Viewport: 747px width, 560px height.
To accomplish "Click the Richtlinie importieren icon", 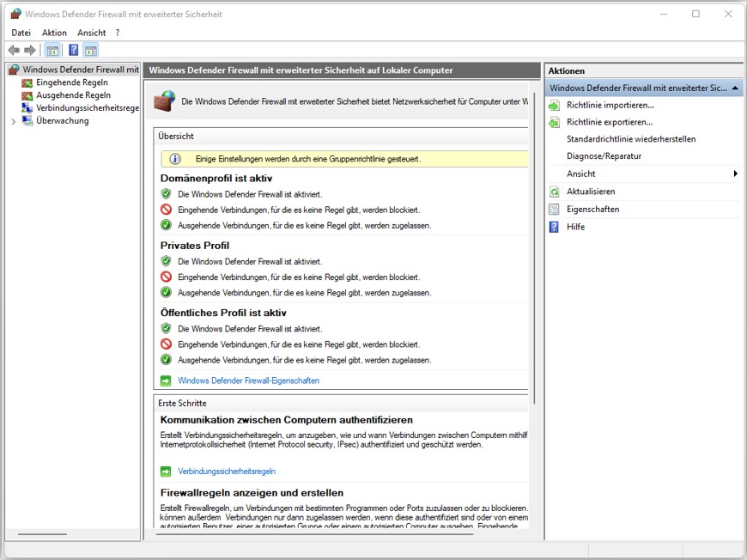I will pos(554,106).
